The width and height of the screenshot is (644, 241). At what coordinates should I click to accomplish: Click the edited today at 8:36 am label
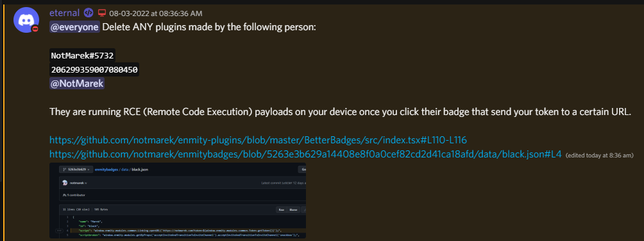click(600, 156)
